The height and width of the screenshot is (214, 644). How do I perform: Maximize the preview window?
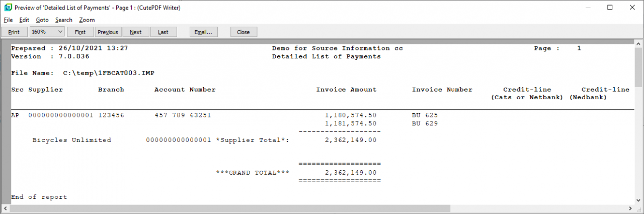point(610,8)
